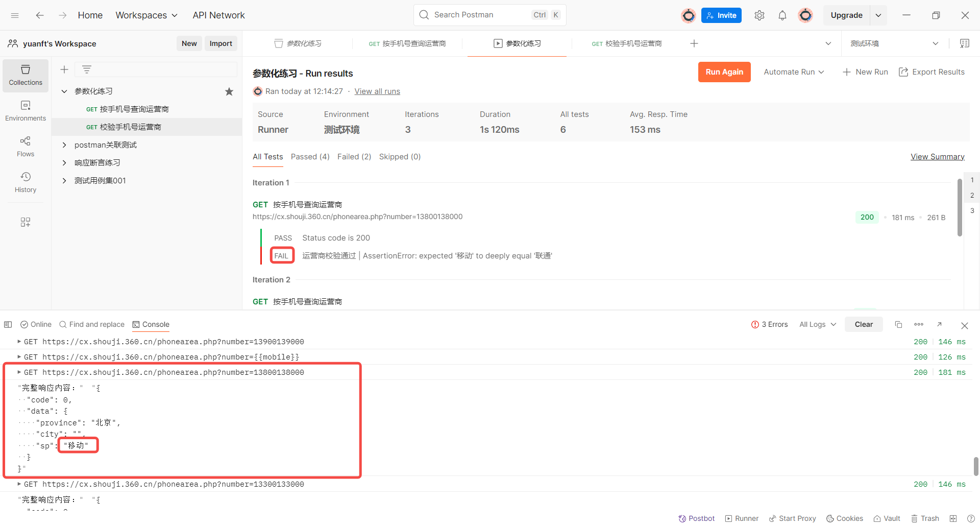The image size is (980, 526).
Task: Switch to the 校验手机号运营商 request tab
Action: [x=627, y=43]
